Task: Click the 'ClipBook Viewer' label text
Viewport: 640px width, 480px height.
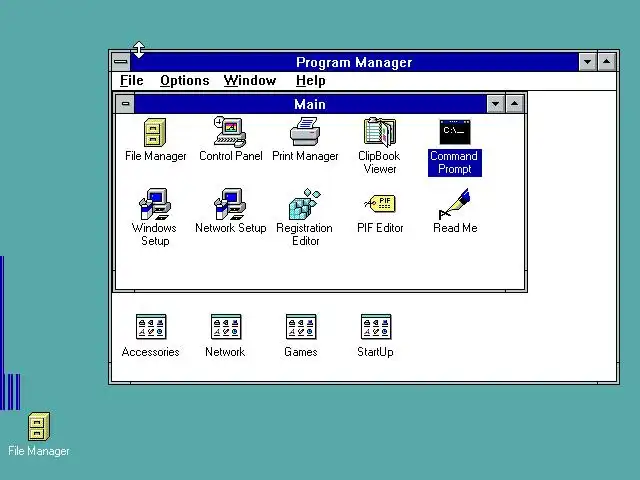Action: [379, 162]
